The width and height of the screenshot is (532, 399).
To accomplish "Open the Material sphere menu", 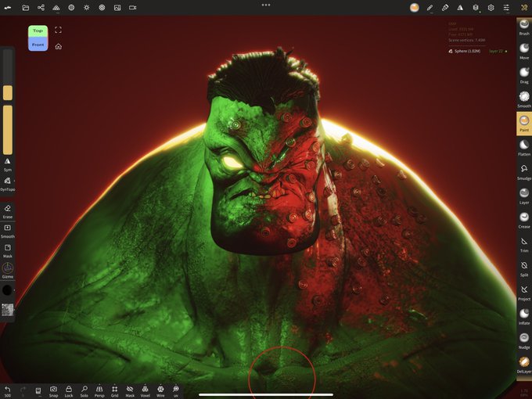I will [415, 8].
